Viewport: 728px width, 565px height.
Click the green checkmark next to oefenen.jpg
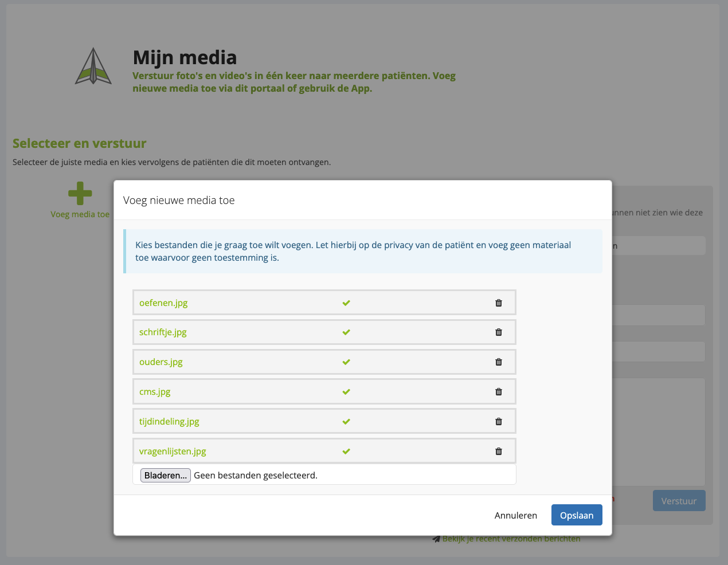point(346,303)
